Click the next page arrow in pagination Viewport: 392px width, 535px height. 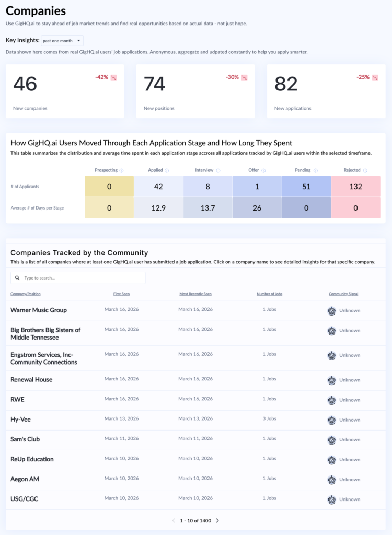pos(218,521)
